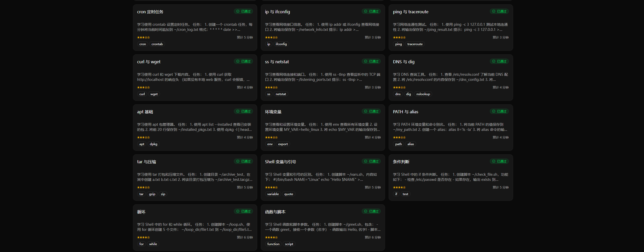Image resolution: width=644 pixels, height=252 pixels.
Task: Open the PATH 与 alias lesson card description
Action: (450, 127)
